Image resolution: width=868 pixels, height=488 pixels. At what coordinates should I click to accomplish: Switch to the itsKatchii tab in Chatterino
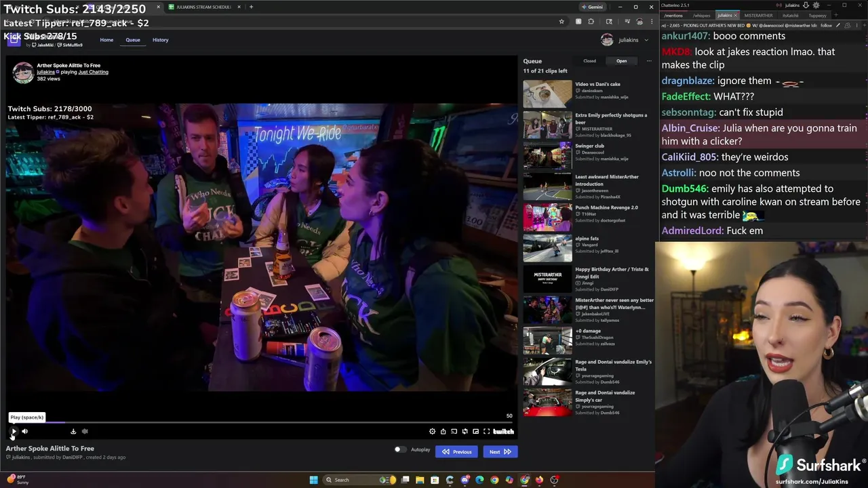pos(791,16)
